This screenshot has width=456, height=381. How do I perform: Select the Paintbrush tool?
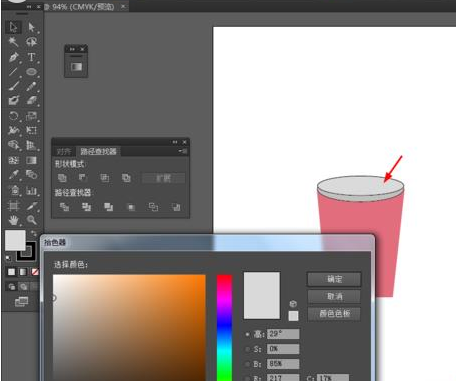13,86
